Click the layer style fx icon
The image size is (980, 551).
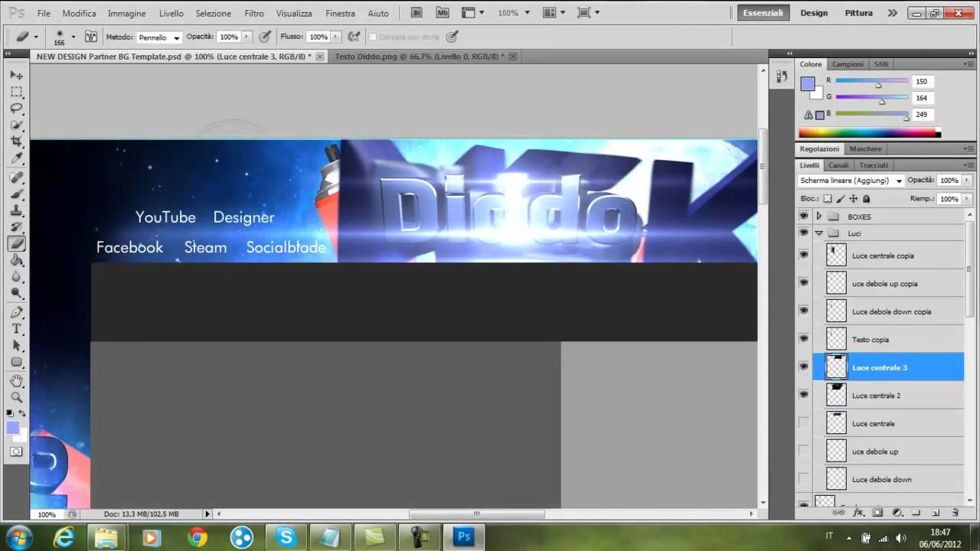click(x=858, y=513)
